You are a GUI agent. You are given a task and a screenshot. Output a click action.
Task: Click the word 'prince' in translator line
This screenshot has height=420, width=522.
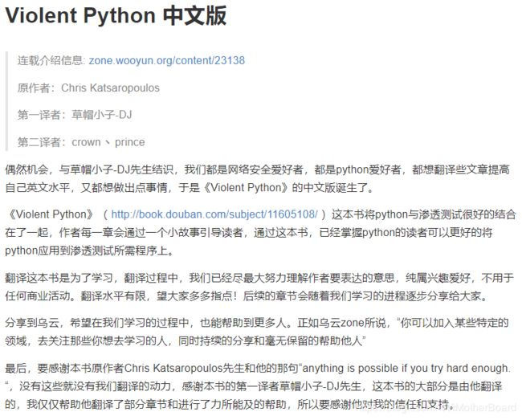[x=130, y=142]
